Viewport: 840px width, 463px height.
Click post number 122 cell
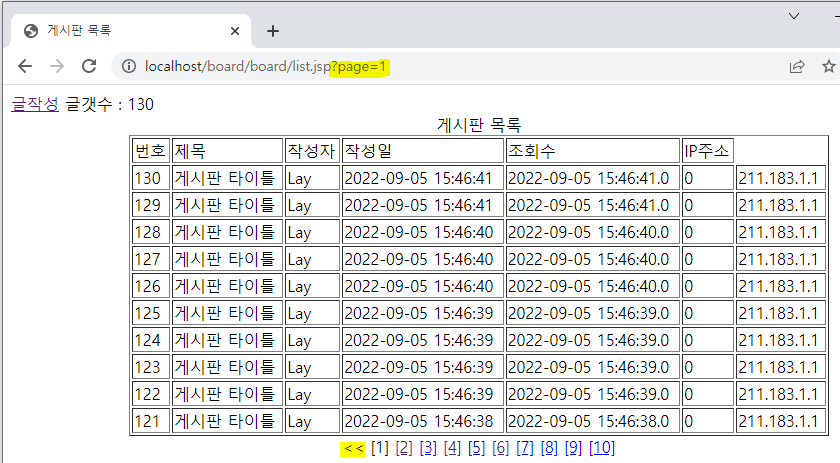[151, 394]
